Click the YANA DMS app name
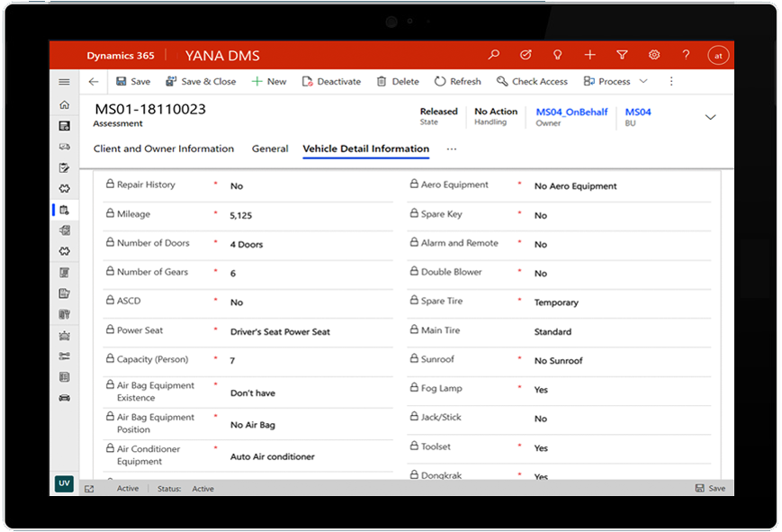This screenshot has height=532, width=782. 222,56
